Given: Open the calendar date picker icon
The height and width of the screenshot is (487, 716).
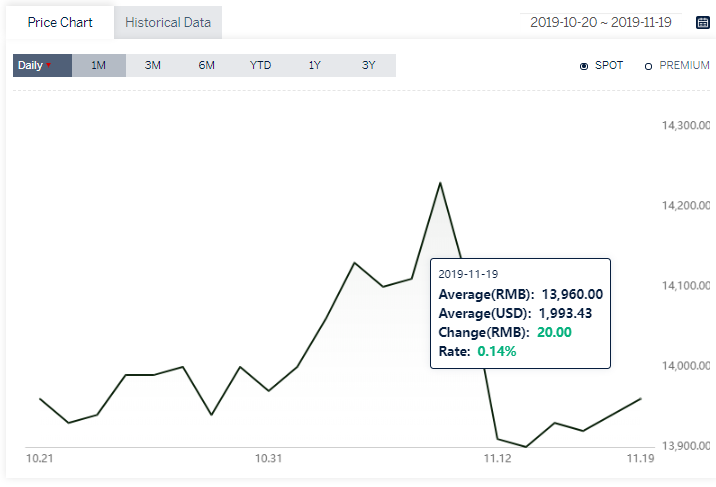Looking at the screenshot, I should coord(702,22).
